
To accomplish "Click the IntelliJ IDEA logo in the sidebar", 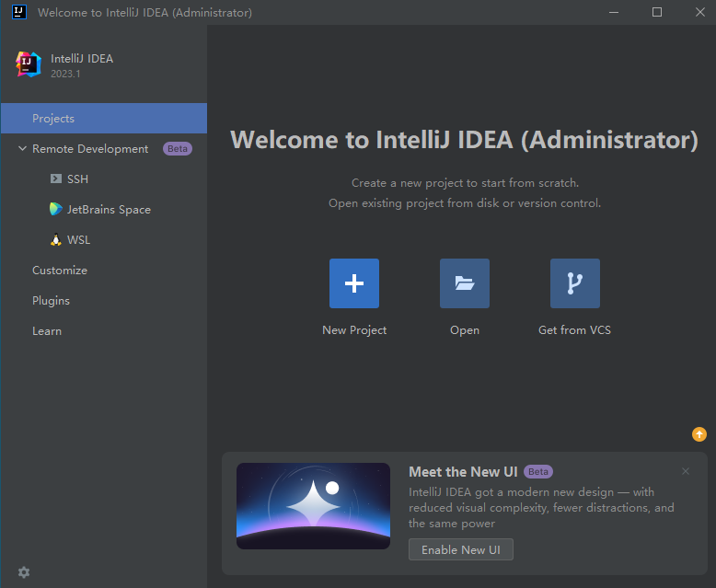I will [29, 64].
